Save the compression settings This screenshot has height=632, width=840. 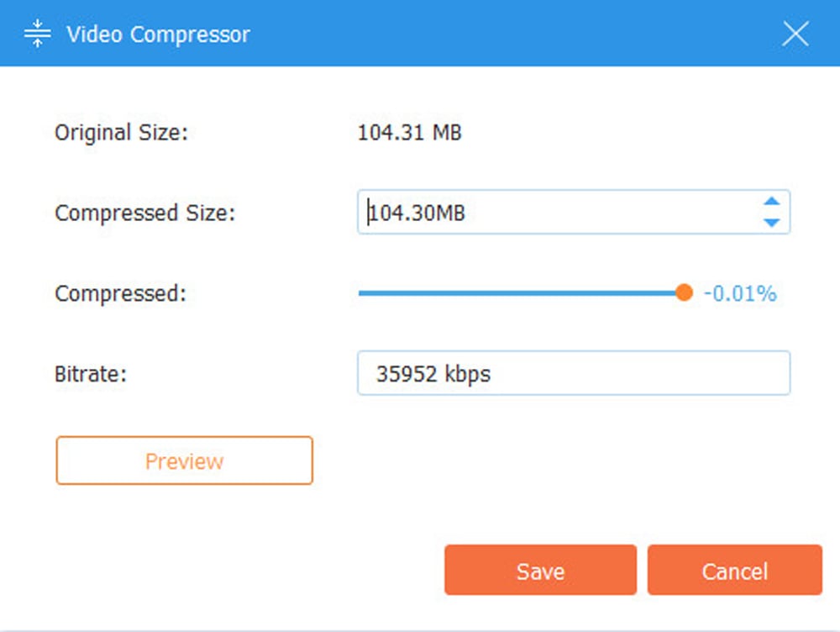pos(540,571)
